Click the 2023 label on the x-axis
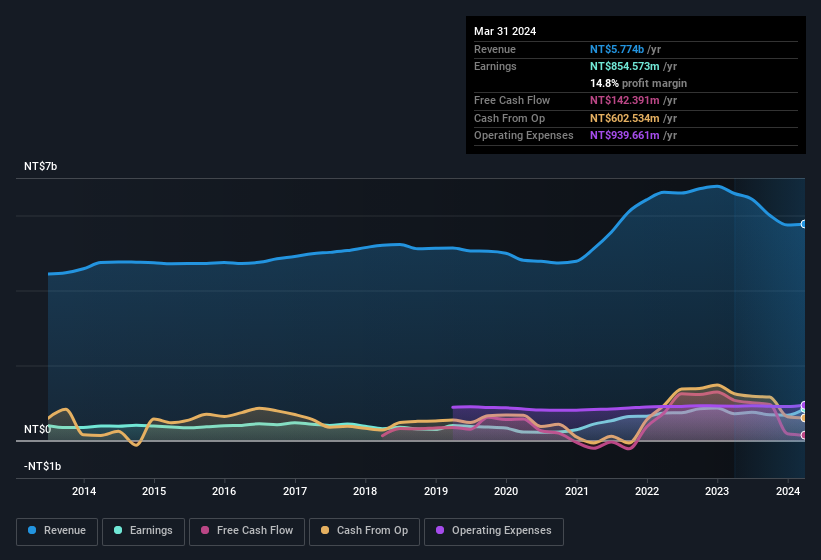 click(x=717, y=491)
